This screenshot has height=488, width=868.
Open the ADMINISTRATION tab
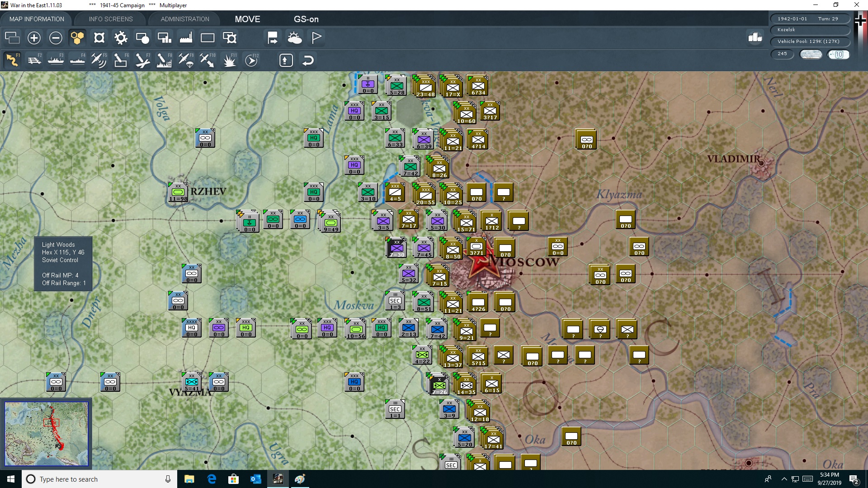click(185, 19)
